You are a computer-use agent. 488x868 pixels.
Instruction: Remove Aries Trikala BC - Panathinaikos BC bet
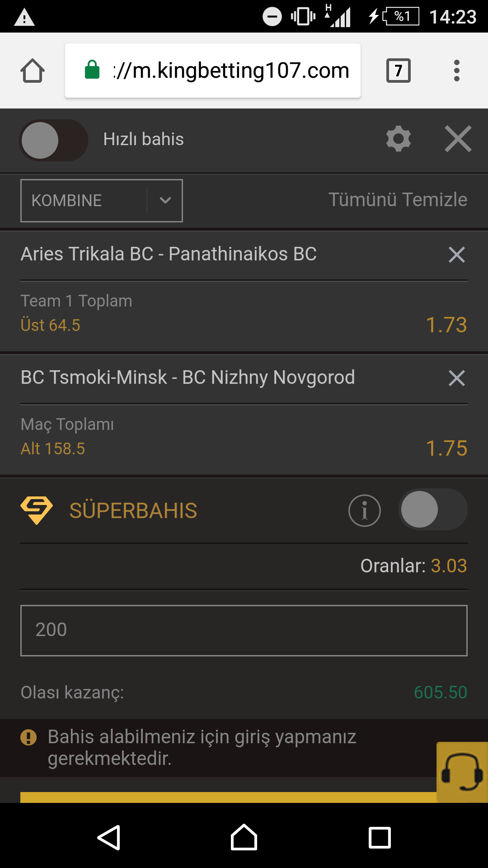457,255
